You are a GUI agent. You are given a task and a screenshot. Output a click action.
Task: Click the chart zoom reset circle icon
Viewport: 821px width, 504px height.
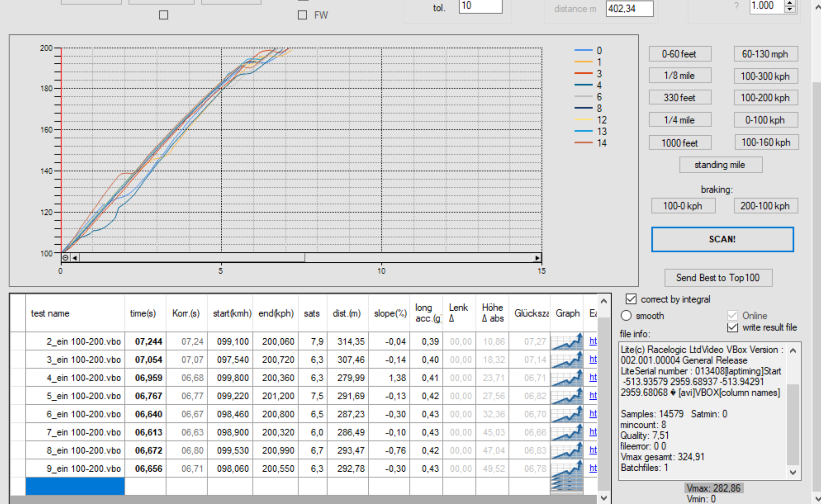pos(65,258)
